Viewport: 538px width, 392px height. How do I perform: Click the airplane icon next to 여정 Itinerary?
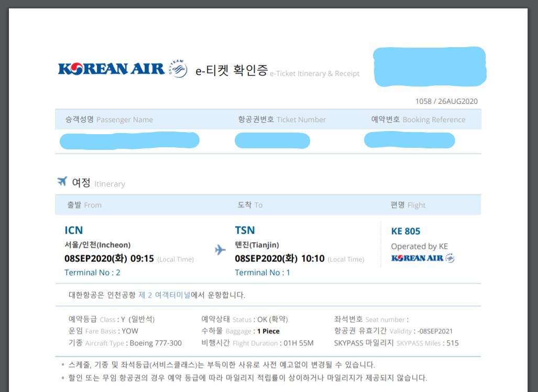coord(62,181)
